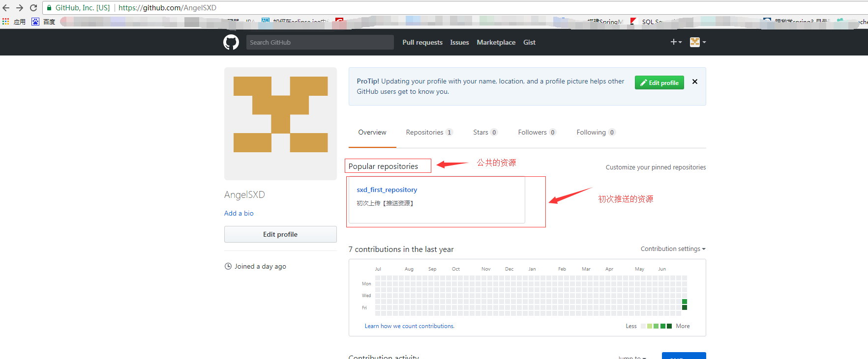This screenshot has height=359, width=868.
Task: Click Add a bio link
Action: coord(239,213)
